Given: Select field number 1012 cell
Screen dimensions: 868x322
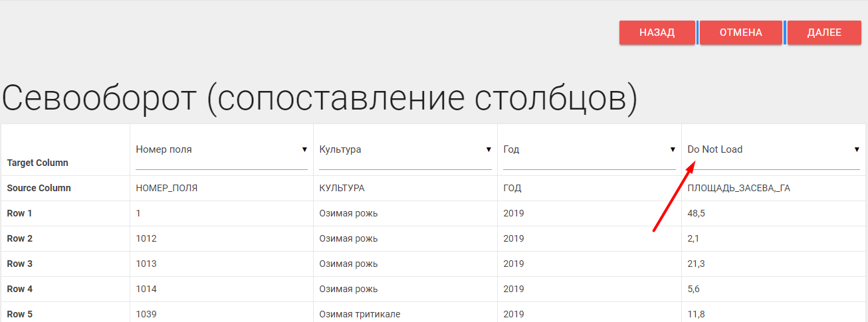Looking at the screenshot, I should pyautogui.click(x=146, y=239).
